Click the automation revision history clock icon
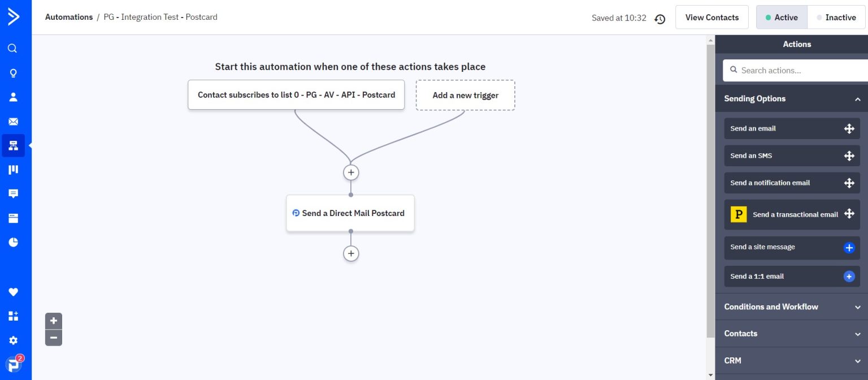This screenshot has height=380, width=868. [x=659, y=19]
